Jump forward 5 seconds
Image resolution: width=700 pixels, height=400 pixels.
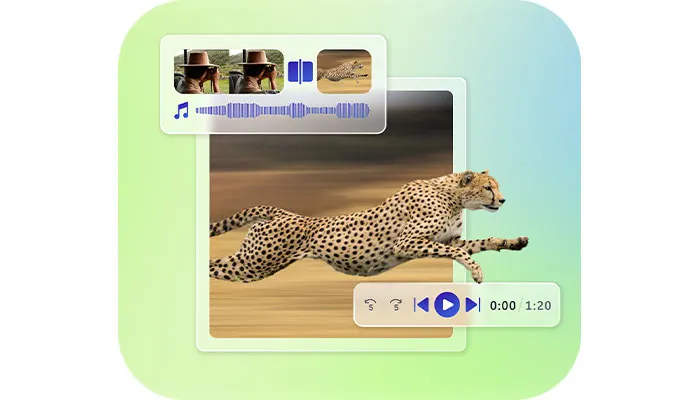coord(396,305)
